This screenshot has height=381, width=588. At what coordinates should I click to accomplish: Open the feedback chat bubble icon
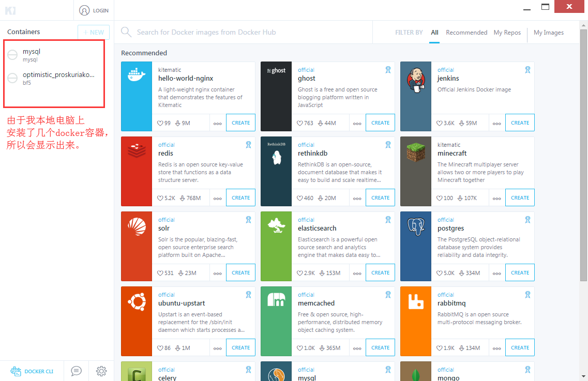76,371
